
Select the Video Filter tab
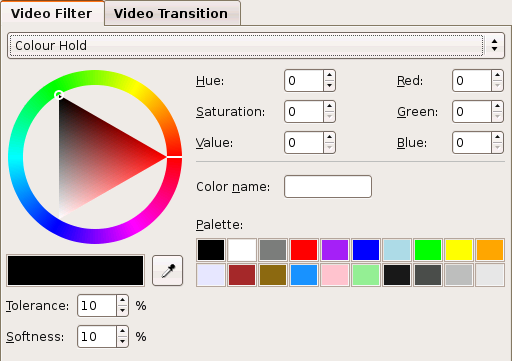(x=52, y=13)
